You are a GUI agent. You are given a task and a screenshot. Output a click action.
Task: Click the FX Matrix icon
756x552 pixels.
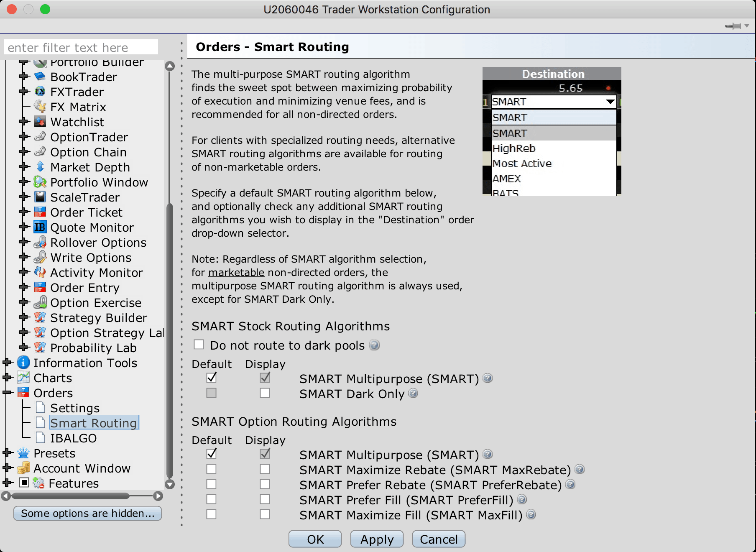click(40, 107)
